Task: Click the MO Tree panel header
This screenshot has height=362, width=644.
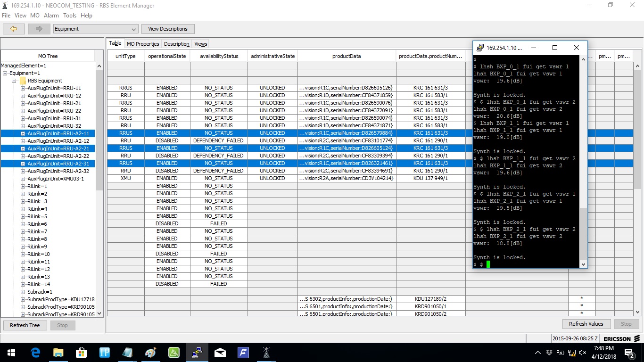Action: click(x=48, y=56)
